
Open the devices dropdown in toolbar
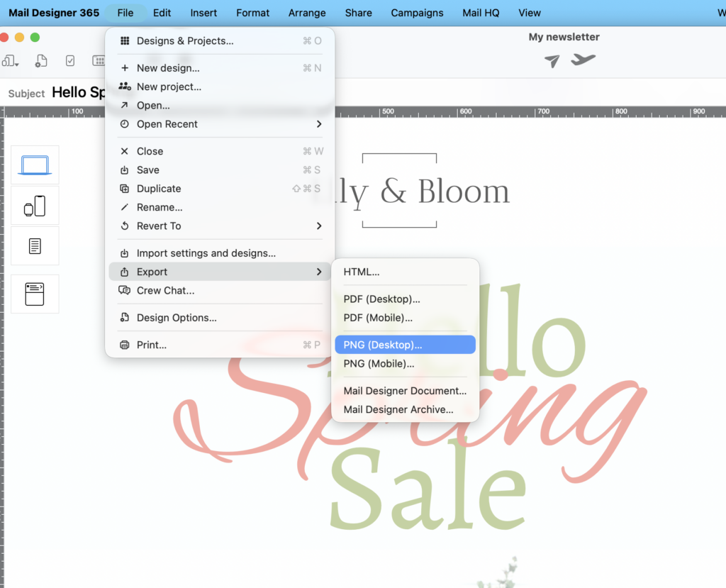pyautogui.click(x=11, y=61)
